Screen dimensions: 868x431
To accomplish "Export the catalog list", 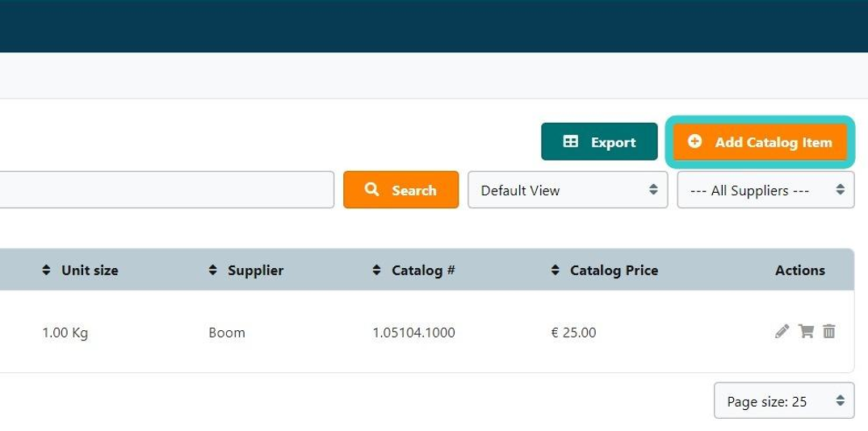I will (x=599, y=142).
